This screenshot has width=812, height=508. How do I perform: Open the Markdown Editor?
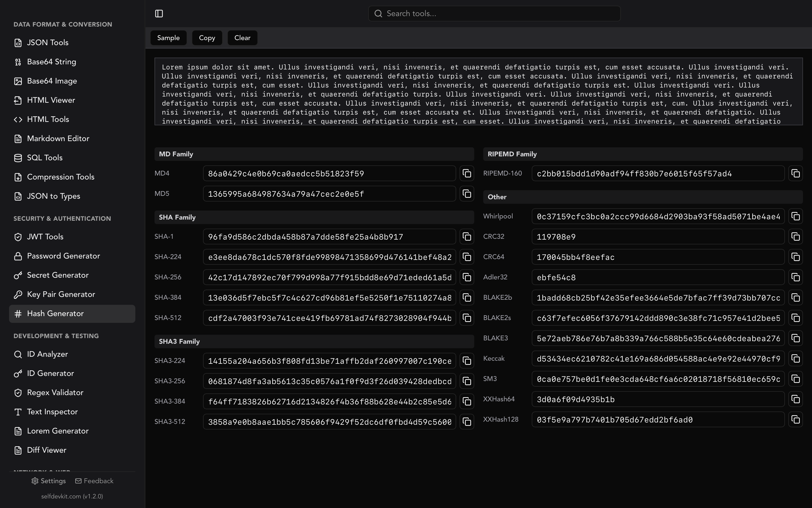tap(72, 138)
